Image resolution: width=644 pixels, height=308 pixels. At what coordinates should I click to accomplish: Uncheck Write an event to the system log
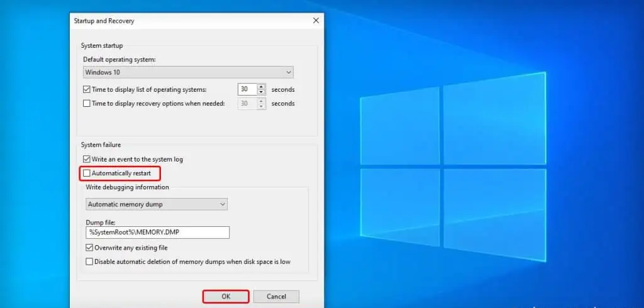[x=87, y=160]
